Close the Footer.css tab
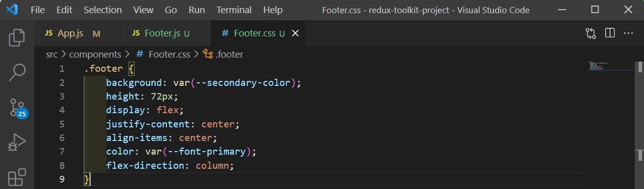The width and height of the screenshot is (644, 189). coord(296,33)
